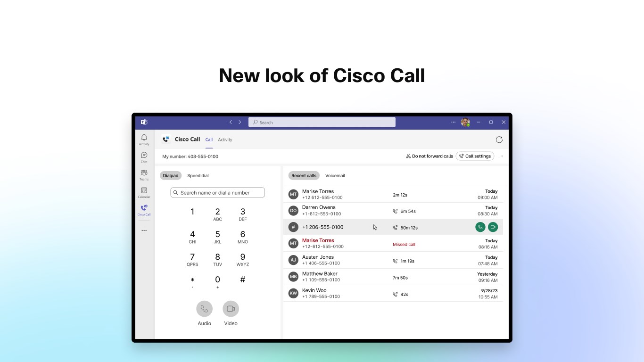Click the MT avatar of the 09:00 AM call
Screen dimensions: 644x362
293,194
